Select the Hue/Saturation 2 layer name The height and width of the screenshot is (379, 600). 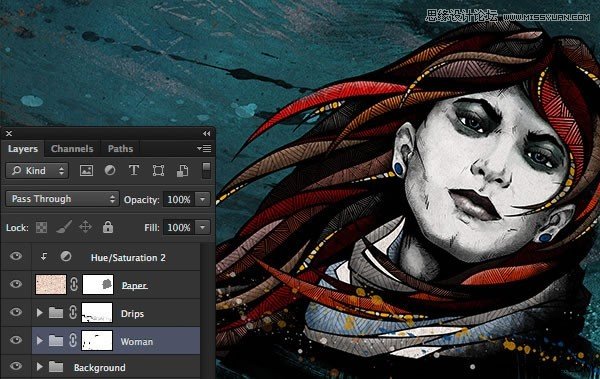click(x=128, y=258)
